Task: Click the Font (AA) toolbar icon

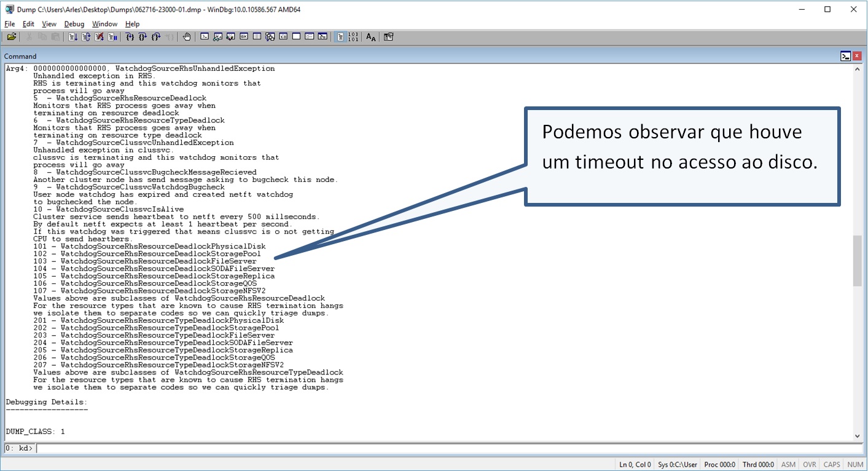Action: pos(371,37)
